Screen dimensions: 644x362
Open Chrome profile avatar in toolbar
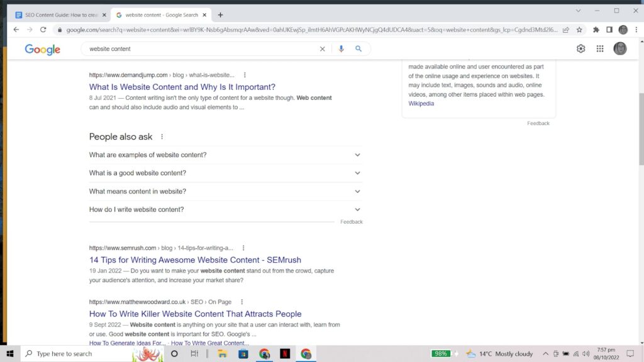click(x=623, y=30)
